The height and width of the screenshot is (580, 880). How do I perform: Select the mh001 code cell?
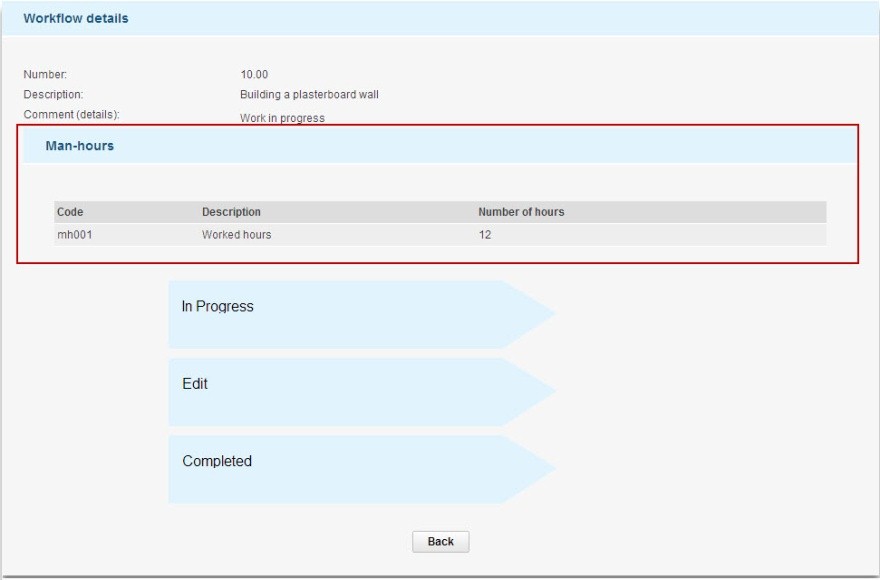click(x=72, y=232)
